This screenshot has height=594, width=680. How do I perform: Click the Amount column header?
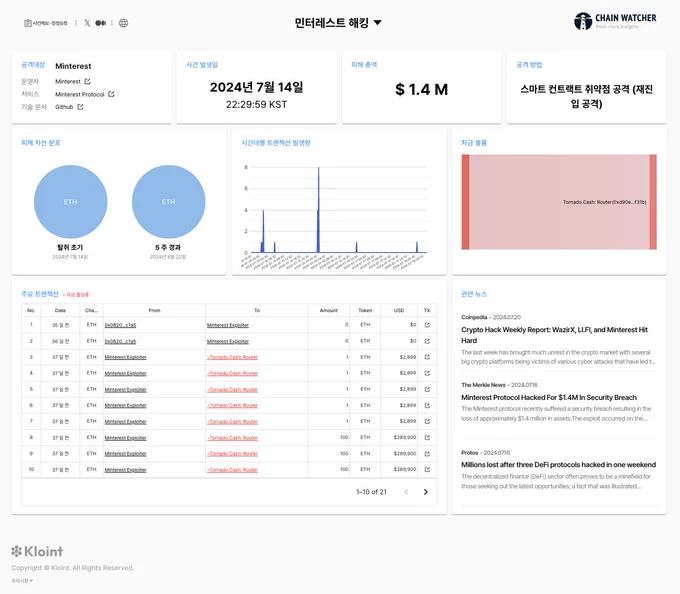click(x=329, y=310)
